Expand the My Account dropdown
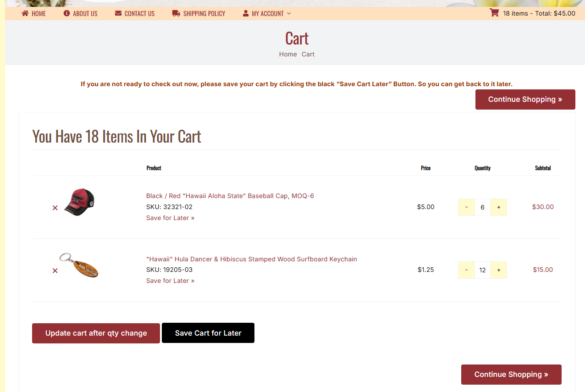This screenshot has height=392, width=585. point(267,14)
